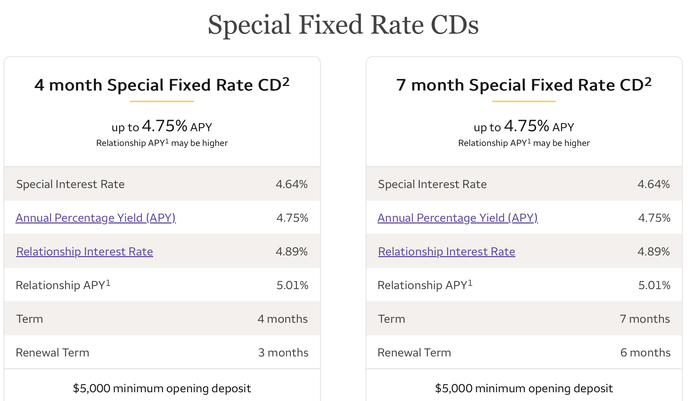This screenshot has height=401, width=690.
Task: Open the 4 month card's Annual Percentage Yield link
Action: [95, 218]
